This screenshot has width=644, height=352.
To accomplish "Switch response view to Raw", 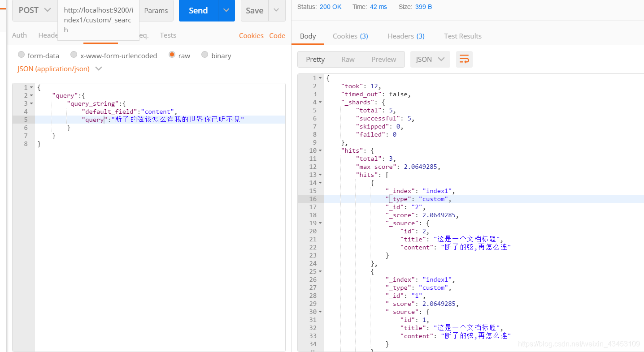I will point(348,59).
